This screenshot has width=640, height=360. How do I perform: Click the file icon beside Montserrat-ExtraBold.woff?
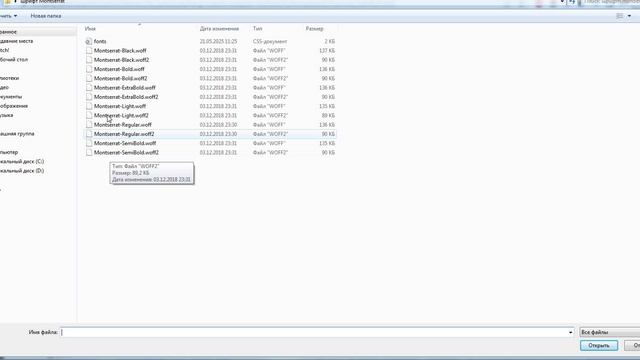(89, 88)
